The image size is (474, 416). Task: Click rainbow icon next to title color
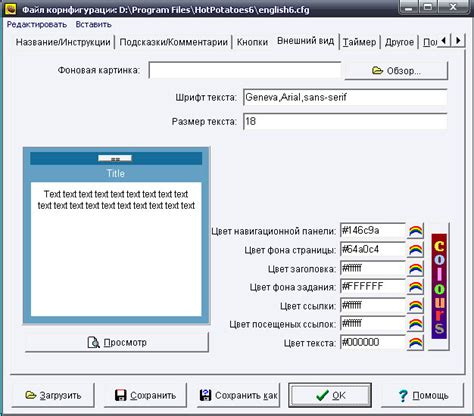pos(415,268)
